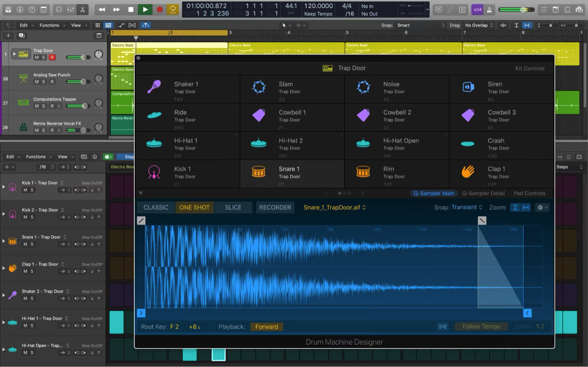The image size is (588, 367).
Task: Select the SLICE mode button
Action: click(x=233, y=208)
